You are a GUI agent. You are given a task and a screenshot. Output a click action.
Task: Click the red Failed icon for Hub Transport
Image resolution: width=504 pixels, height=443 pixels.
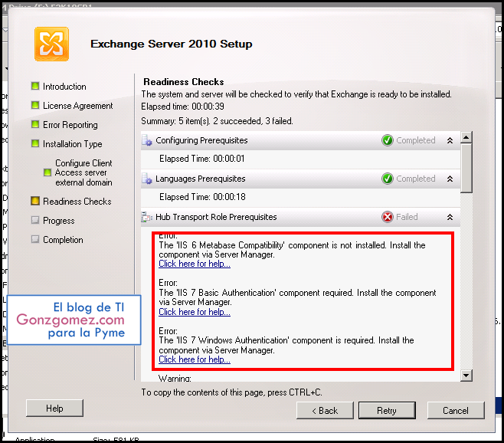(x=388, y=217)
